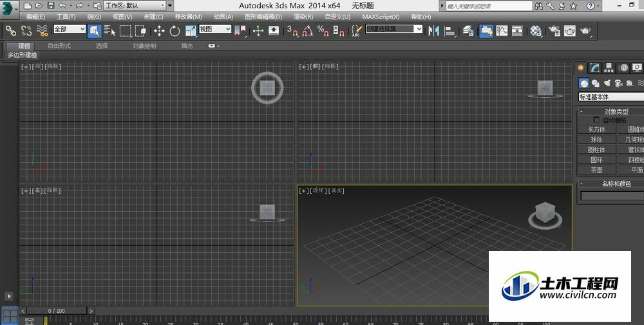Click the 0 / 100 time slider

coord(57,311)
